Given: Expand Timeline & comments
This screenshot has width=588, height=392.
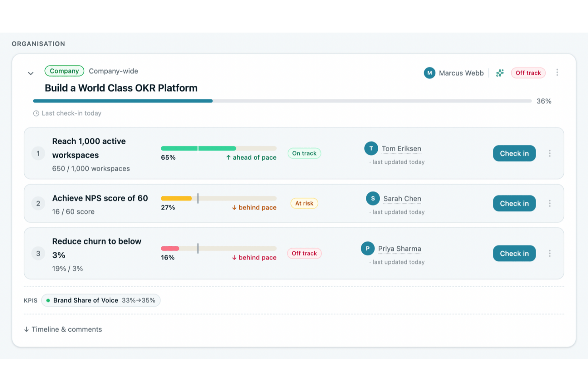Looking at the screenshot, I should (63, 330).
